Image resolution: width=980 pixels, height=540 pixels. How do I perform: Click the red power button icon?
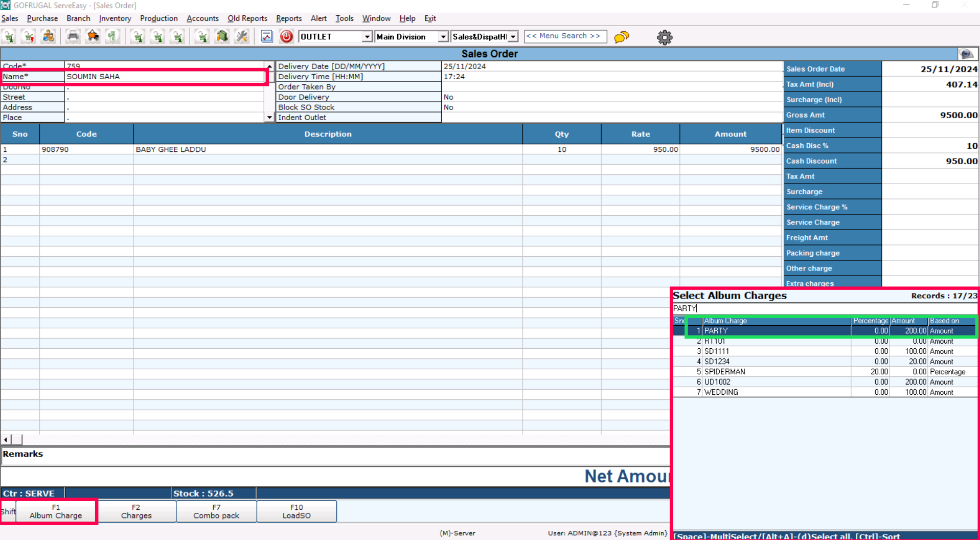click(x=286, y=36)
